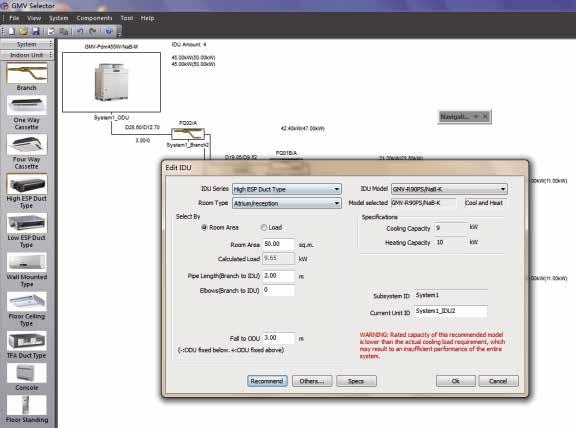The image size is (576, 428).
Task: Click the Fall to ODU input field
Action: coord(279,338)
